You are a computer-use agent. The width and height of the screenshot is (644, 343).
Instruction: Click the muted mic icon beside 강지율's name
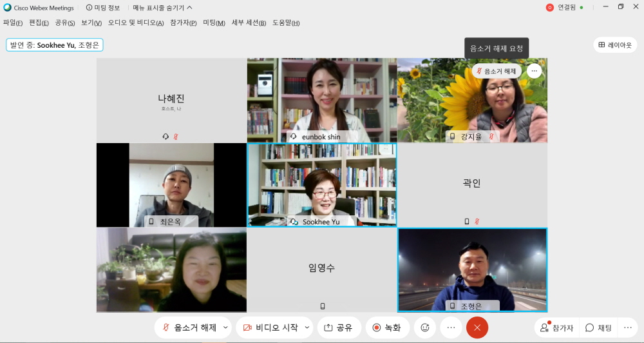tap(491, 137)
